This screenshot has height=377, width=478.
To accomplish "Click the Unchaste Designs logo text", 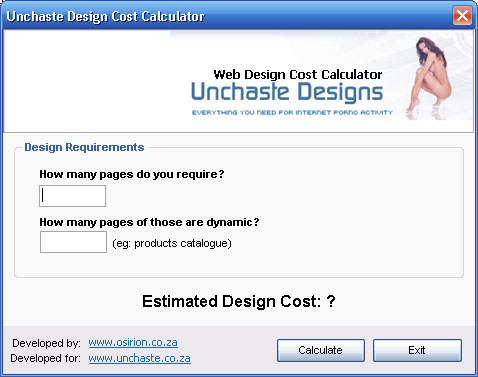I will coord(287,92).
